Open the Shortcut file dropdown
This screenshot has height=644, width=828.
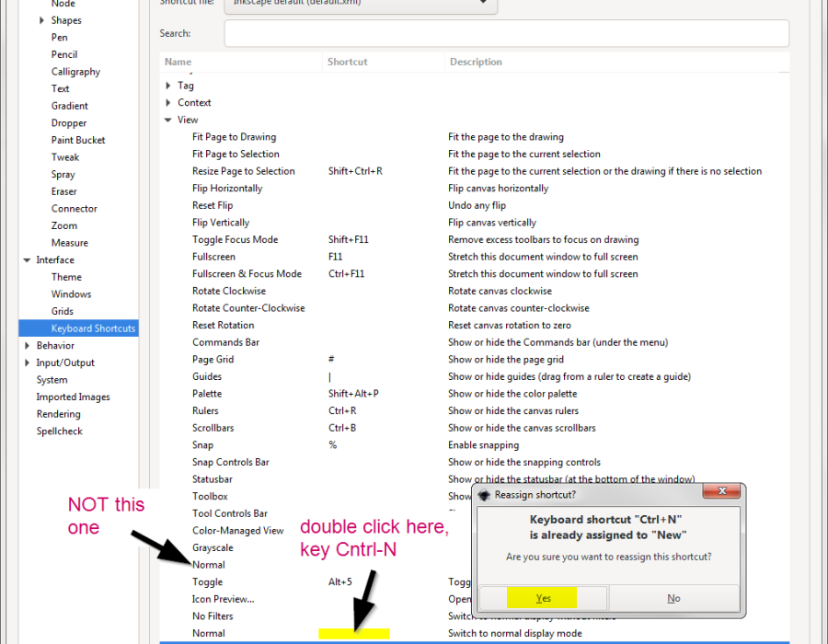coord(360,3)
